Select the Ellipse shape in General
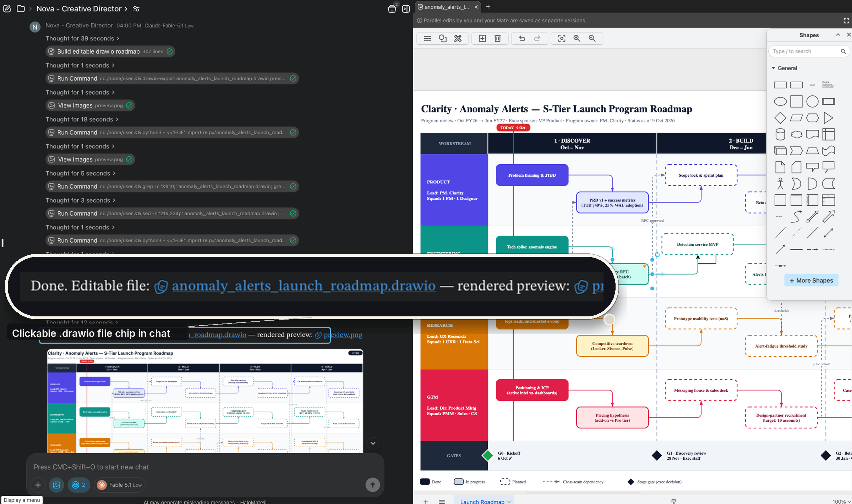The image size is (852, 504). pos(780,101)
